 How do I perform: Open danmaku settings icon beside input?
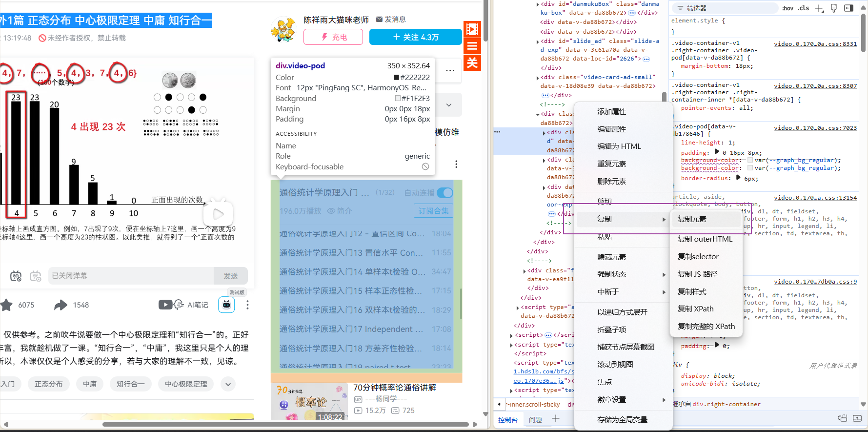click(x=36, y=276)
